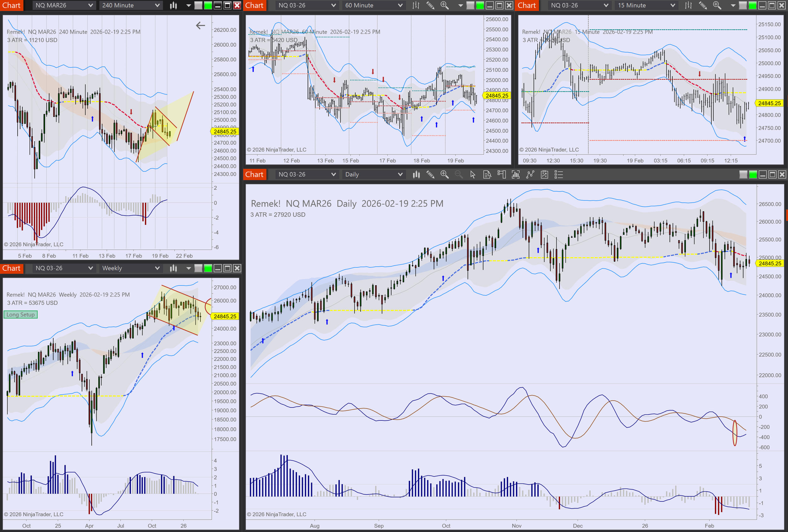
Task: Expand the Weekly interval dropdown
Action: tap(130, 268)
